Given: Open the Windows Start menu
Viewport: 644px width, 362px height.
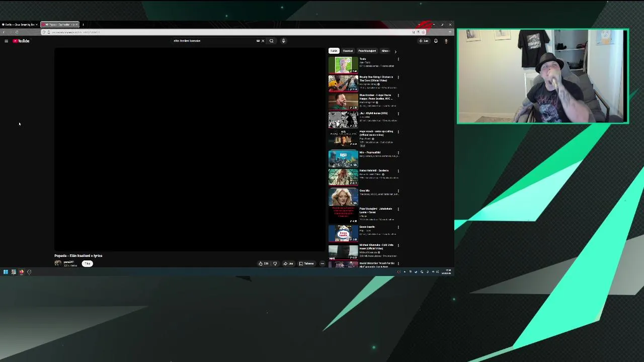Looking at the screenshot, I should (x=6, y=272).
